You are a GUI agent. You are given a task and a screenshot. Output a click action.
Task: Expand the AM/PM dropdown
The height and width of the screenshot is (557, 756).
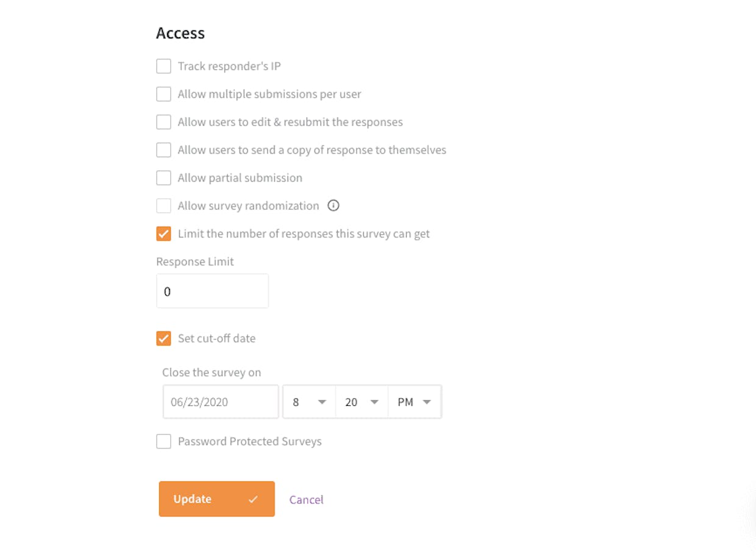[x=415, y=402]
